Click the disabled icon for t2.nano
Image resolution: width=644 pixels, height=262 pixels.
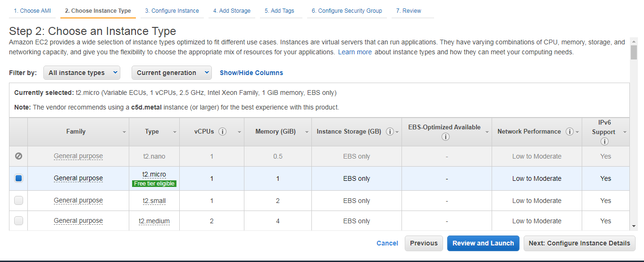[x=18, y=156]
